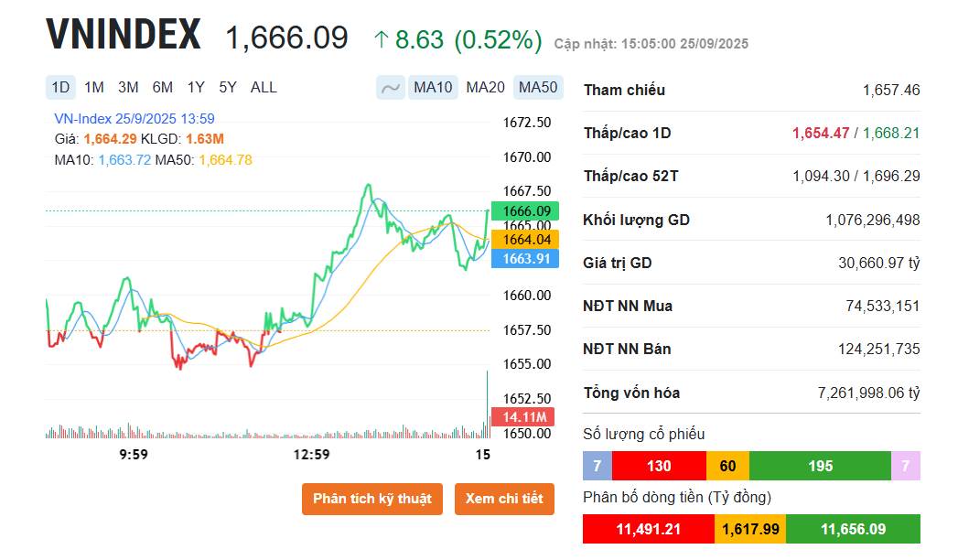Click the KLGD value 1.63M
This screenshot has width=958, height=560.
pyautogui.click(x=205, y=139)
